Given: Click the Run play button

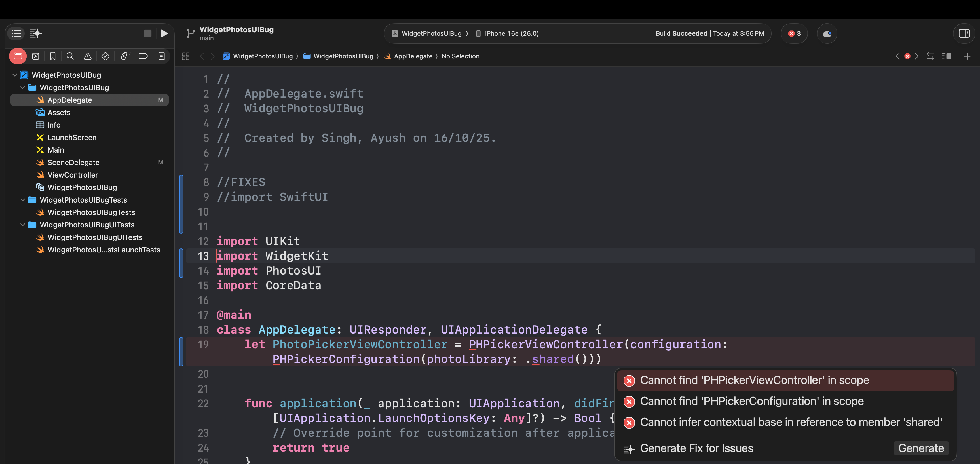Looking at the screenshot, I should click(164, 33).
